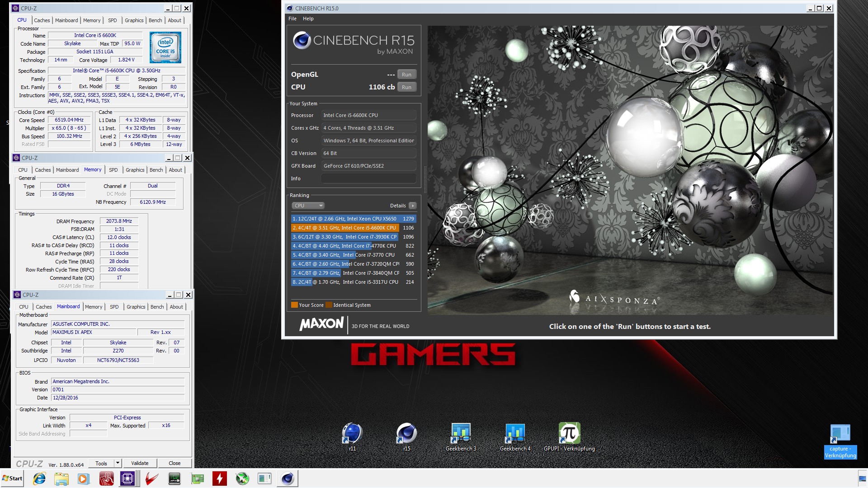Open SPD tab in top CPU-Z window

coord(113,20)
